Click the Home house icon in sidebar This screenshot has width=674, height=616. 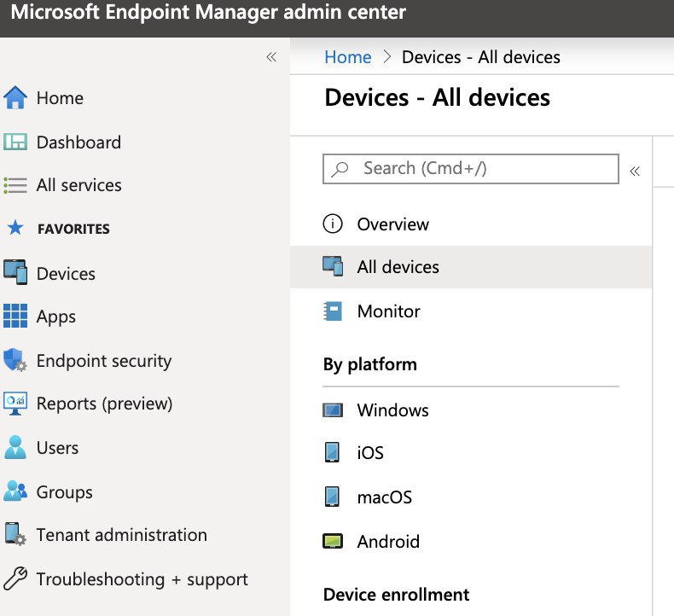point(15,97)
